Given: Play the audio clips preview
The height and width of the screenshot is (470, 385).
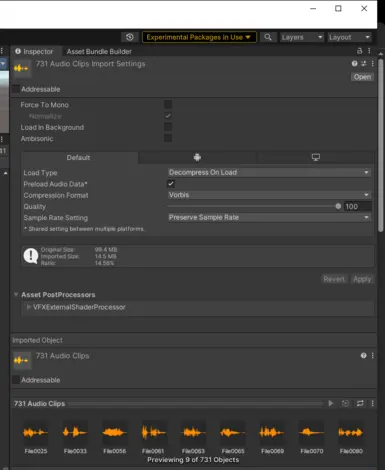Looking at the screenshot, I should 331,403.
